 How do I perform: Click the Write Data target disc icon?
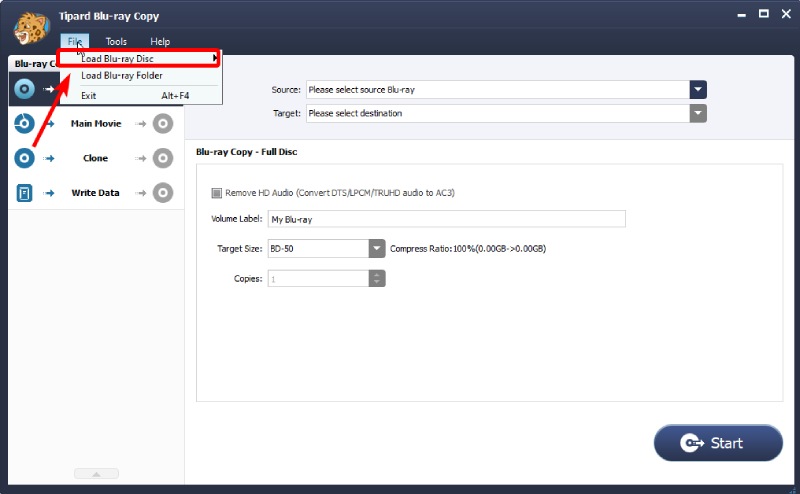[x=163, y=193]
